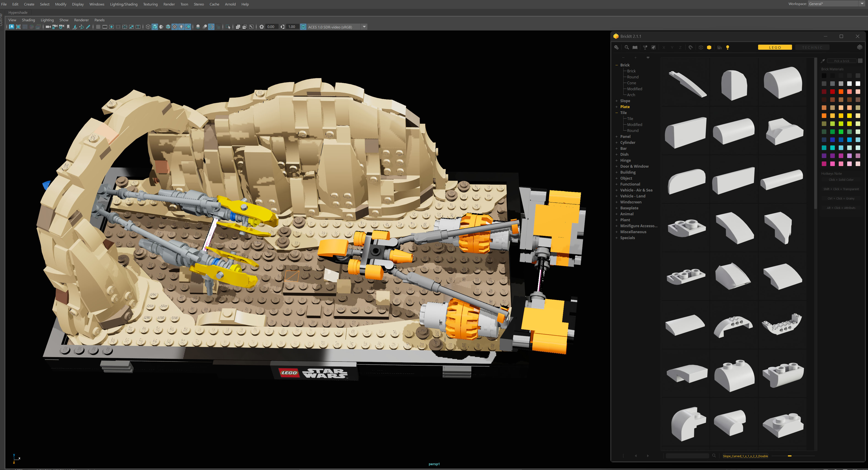Toggle film gate display icon
The height and width of the screenshot is (470, 868).
tap(105, 27)
